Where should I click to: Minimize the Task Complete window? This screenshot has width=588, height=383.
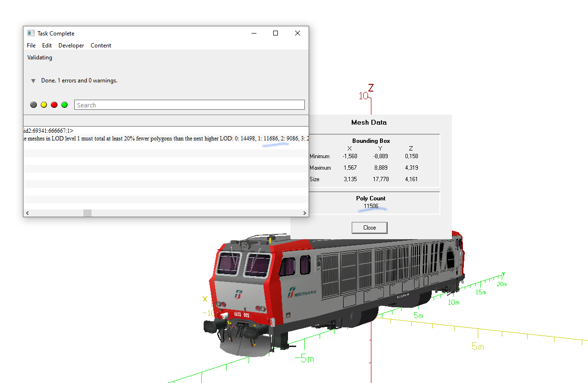point(254,33)
